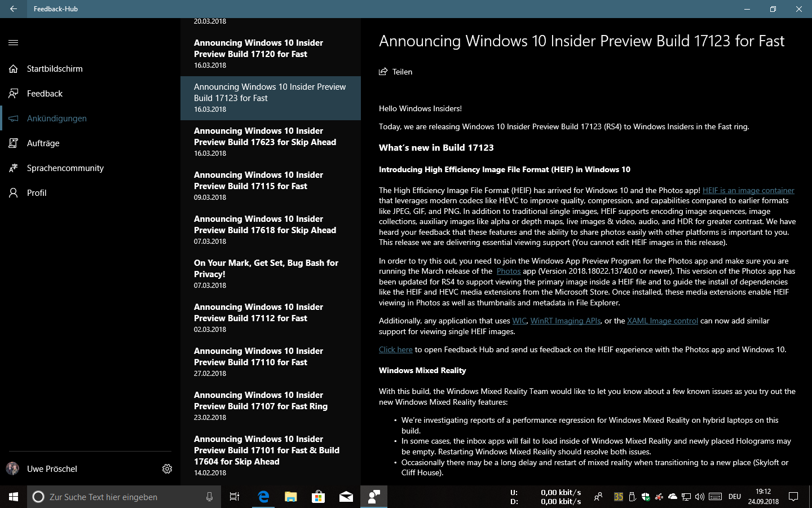Click the touch keyboard tray icon
Image resolution: width=812 pixels, height=508 pixels.
(x=716, y=497)
